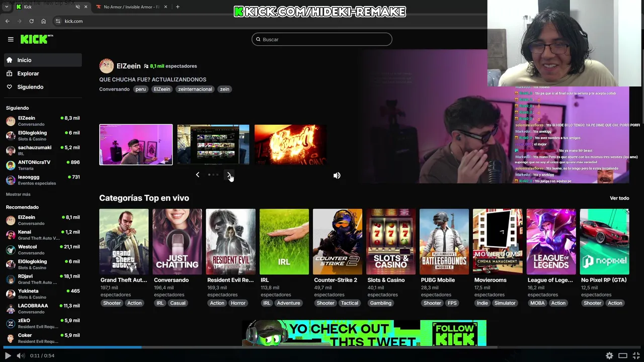Image resolution: width=644 pixels, height=362 pixels.
Task: Open Slots & Casino category cover
Action: pyautogui.click(x=391, y=242)
